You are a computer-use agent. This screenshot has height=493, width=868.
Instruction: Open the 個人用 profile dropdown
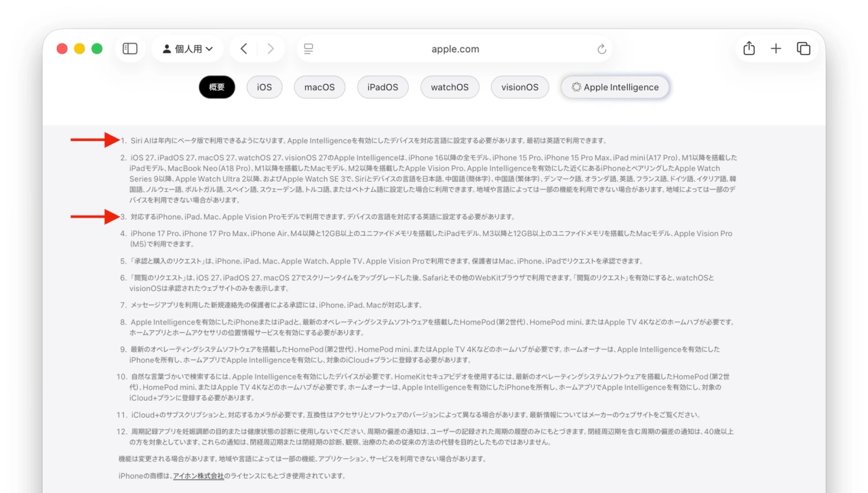coord(189,49)
